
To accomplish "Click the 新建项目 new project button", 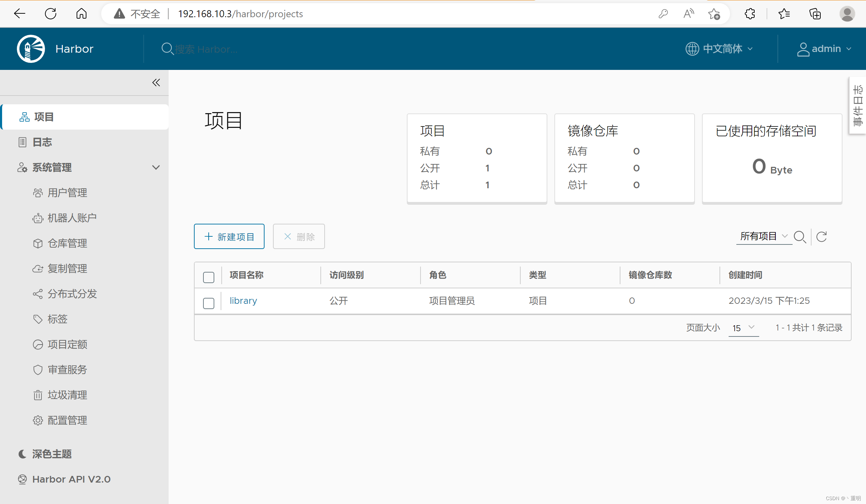I will (x=229, y=236).
